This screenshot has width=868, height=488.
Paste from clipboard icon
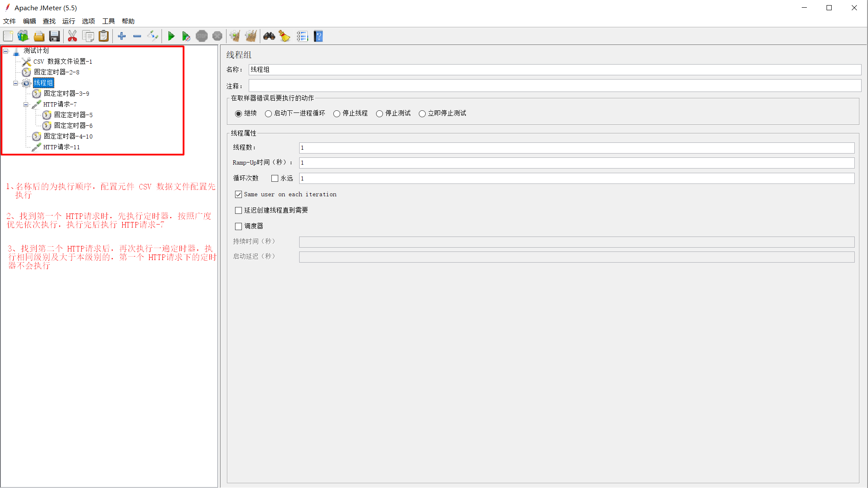click(x=103, y=36)
